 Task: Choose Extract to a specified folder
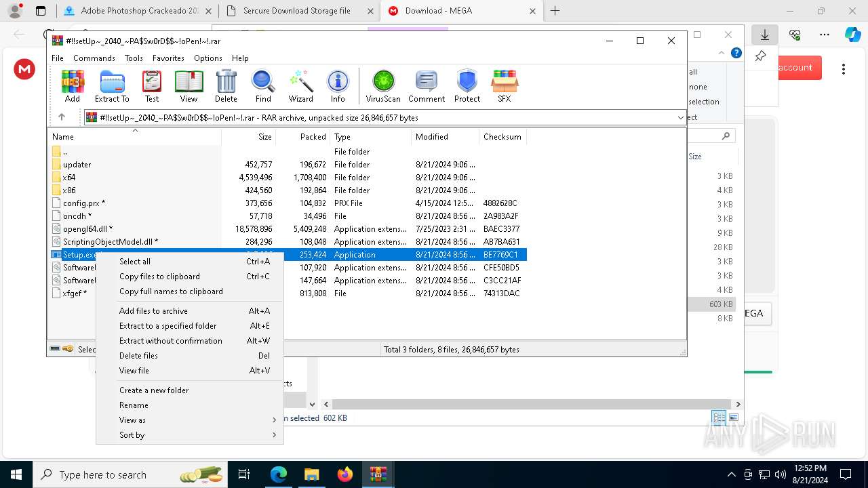190,326
